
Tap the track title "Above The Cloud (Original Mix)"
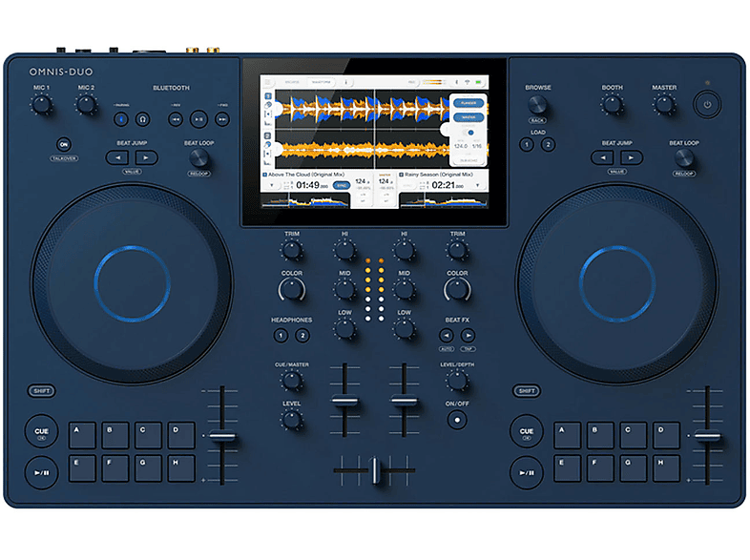(306, 175)
